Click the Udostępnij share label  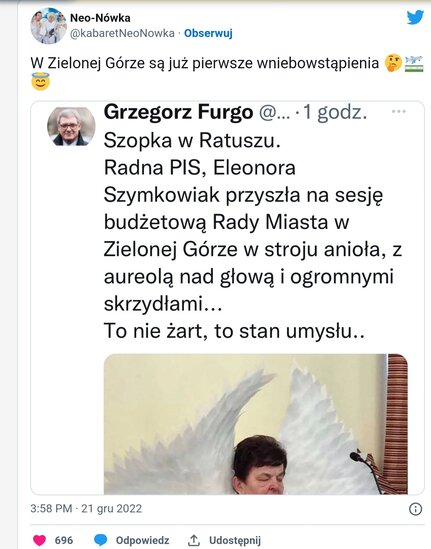[235, 540]
